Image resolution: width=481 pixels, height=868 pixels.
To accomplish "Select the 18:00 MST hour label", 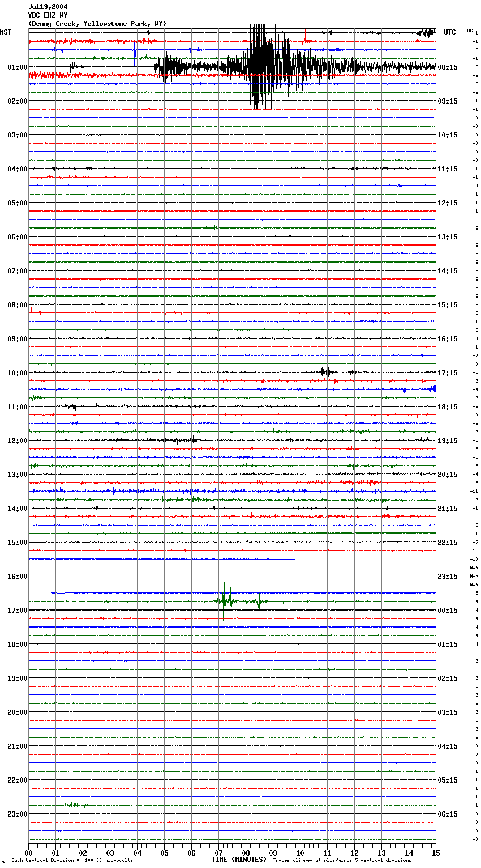I will click(18, 644).
